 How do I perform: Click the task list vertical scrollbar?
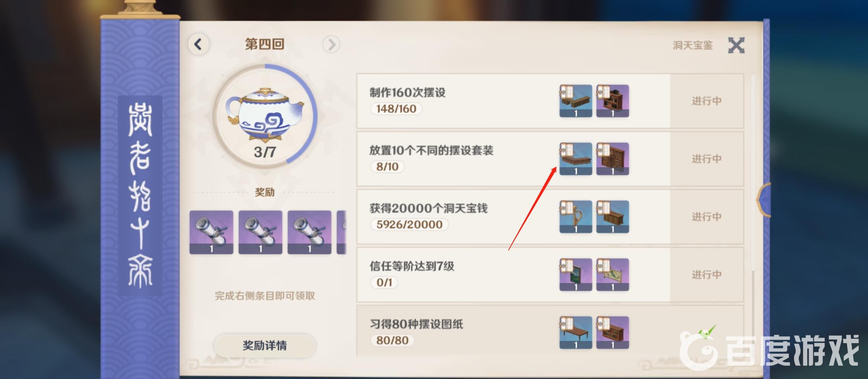(753, 171)
